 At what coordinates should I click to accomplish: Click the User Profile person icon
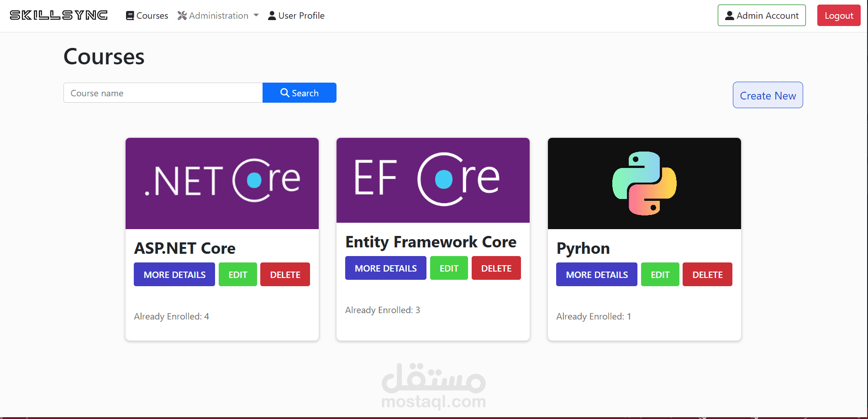272,16
